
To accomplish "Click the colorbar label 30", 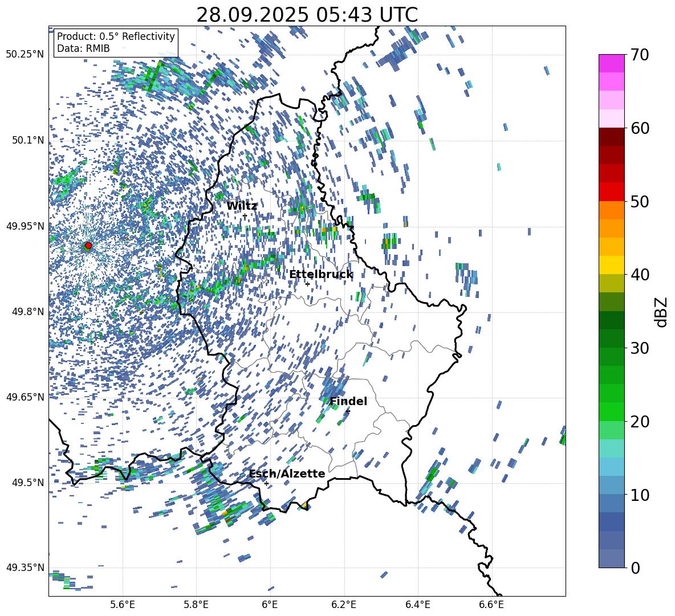I will pos(640,348).
